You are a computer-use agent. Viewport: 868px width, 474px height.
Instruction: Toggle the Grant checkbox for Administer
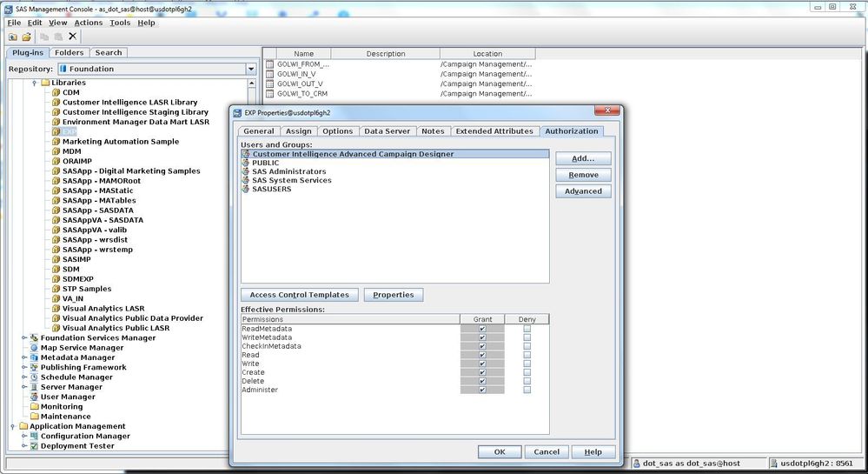pyautogui.click(x=482, y=391)
